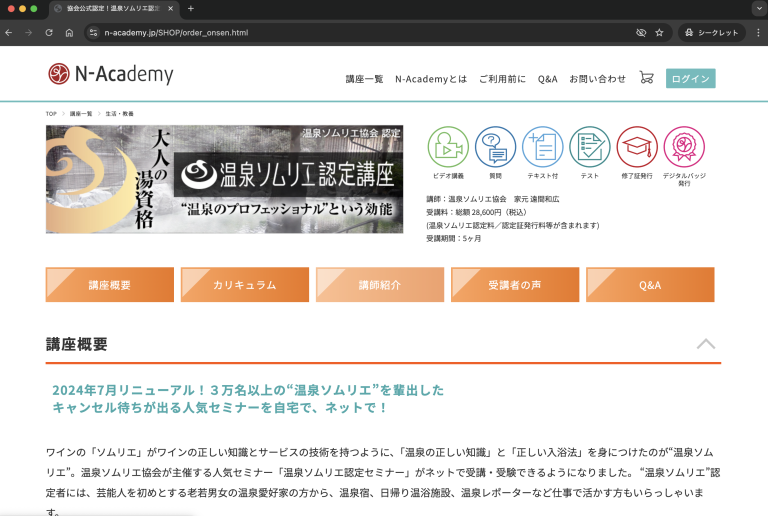Click the browser home icon
This screenshot has width=768, height=516.
pyautogui.click(x=69, y=33)
